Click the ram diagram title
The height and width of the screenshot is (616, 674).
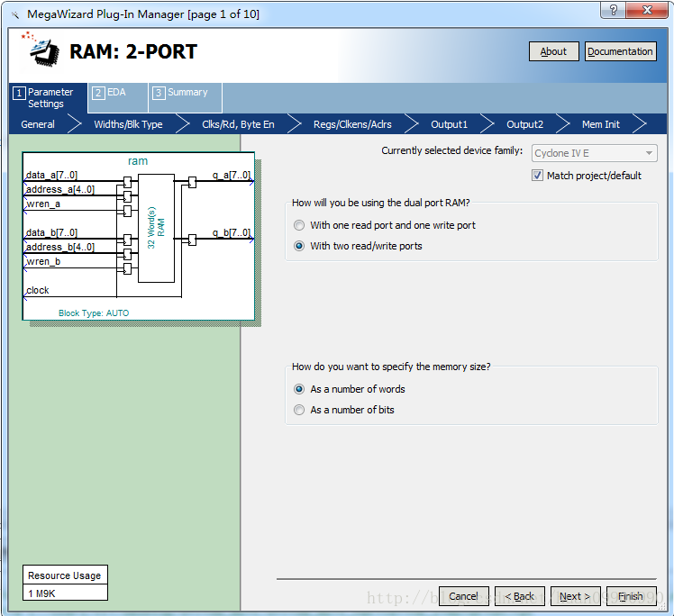click(x=138, y=161)
